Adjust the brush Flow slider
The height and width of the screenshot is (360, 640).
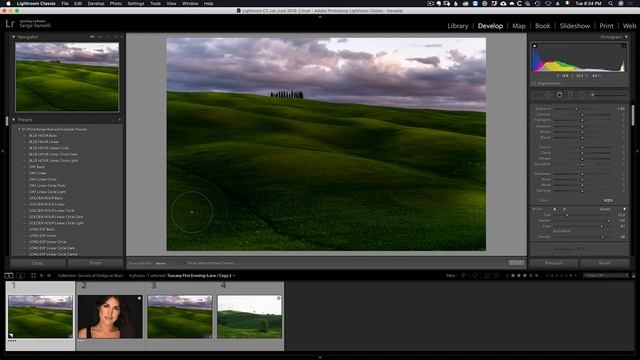[602, 227]
